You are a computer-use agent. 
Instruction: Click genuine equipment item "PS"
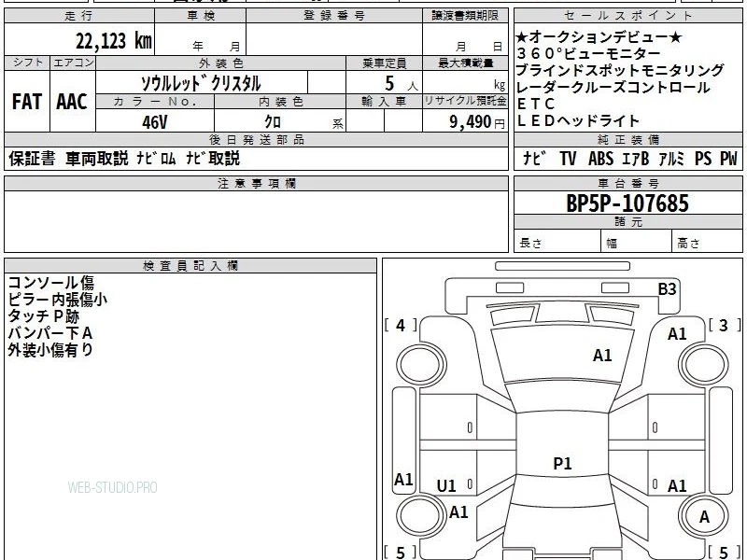(x=703, y=159)
